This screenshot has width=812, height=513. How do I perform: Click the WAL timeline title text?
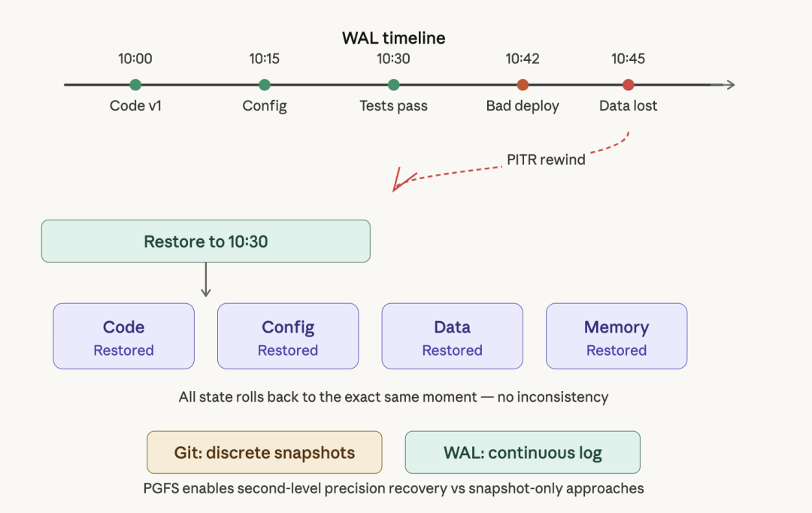point(393,38)
